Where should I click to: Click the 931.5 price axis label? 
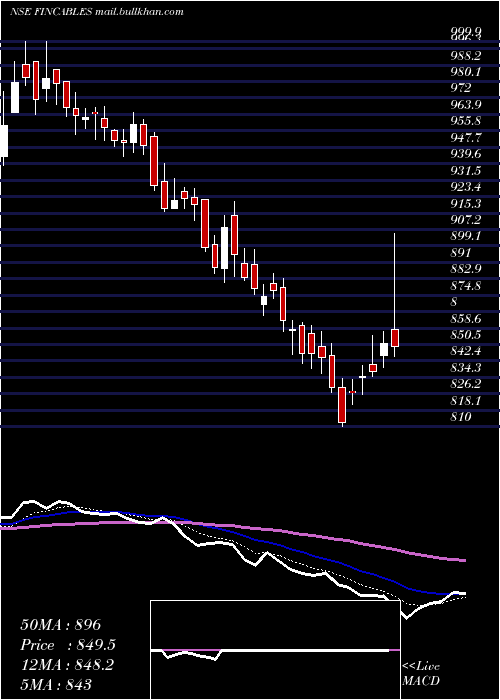coord(466,170)
